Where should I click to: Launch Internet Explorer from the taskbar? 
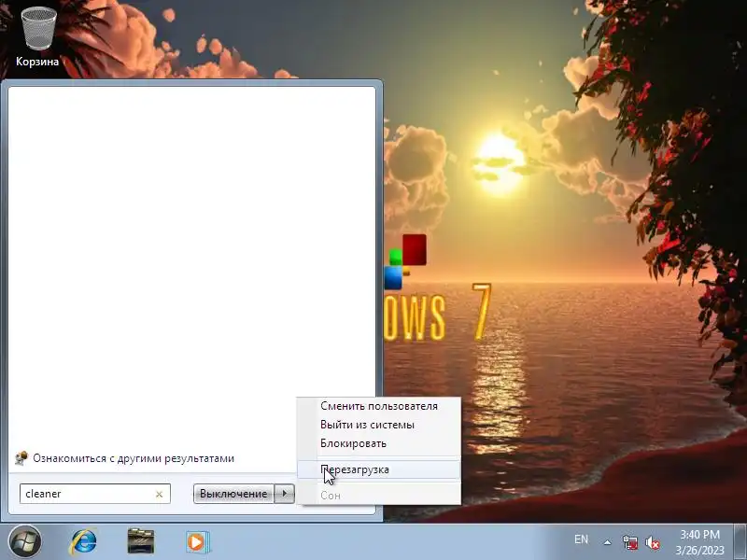[x=83, y=542]
